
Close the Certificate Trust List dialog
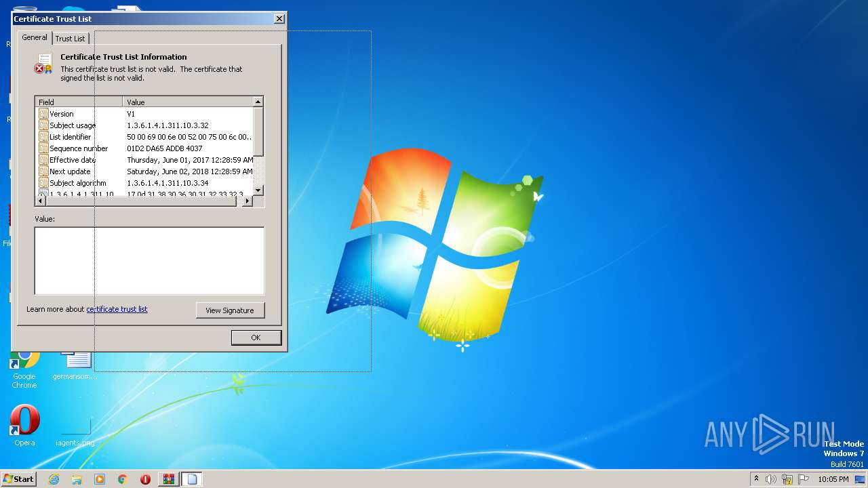(279, 19)
